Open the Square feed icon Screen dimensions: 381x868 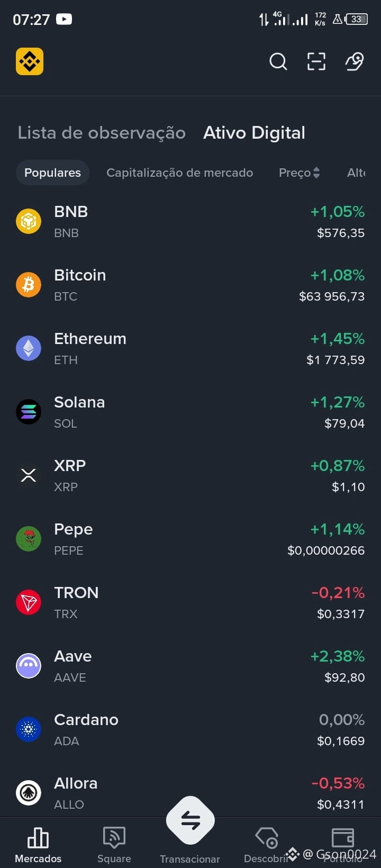[x=114, y=837]
